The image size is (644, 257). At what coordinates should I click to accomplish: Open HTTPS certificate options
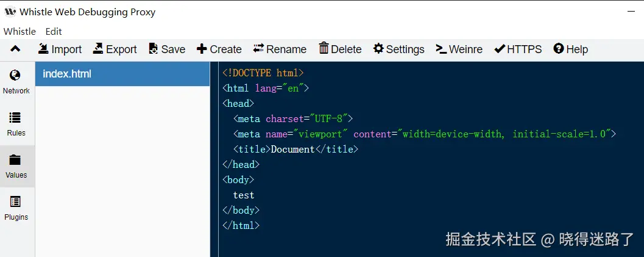click(x=518, y=49)
